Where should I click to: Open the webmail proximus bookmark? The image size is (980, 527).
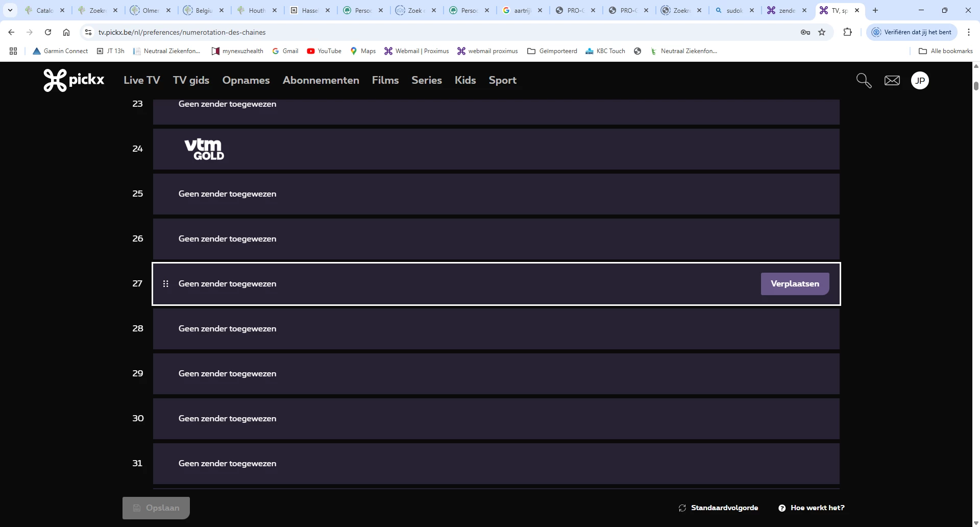pos(487,51)
